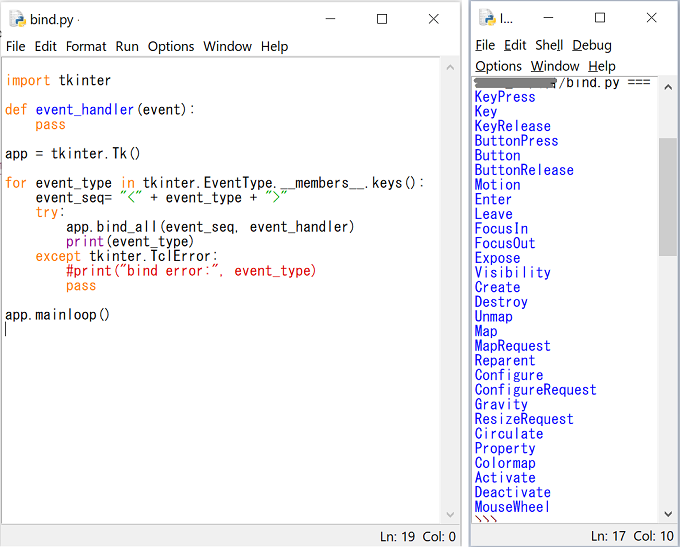Open the shell window's File menu
Image resolution: width=680 pixels, height=547 pixels.
coord(485,45)
